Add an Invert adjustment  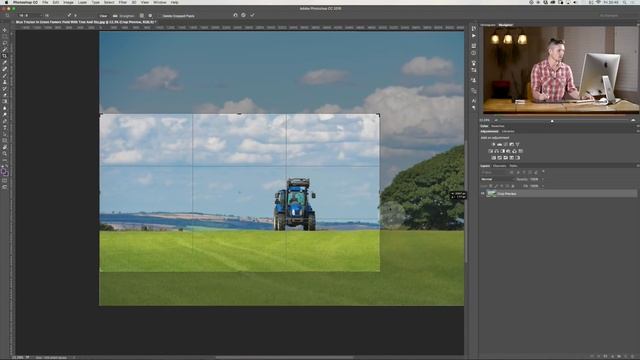493,158
